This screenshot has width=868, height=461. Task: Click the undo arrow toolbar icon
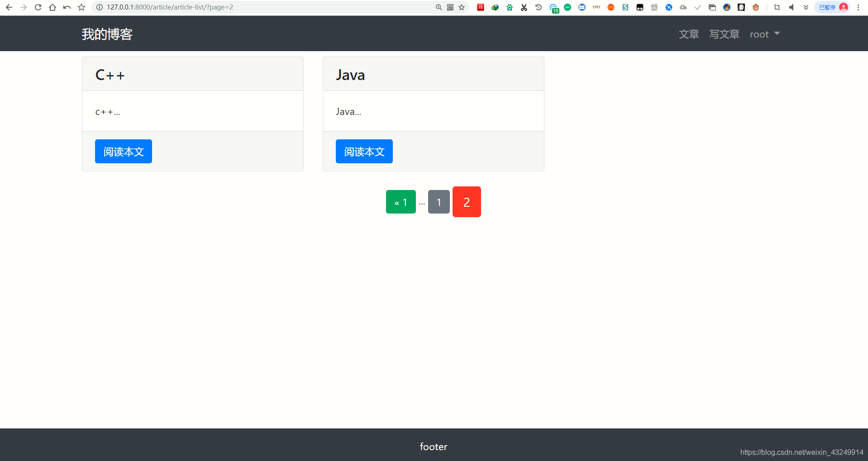coord(67,7)
